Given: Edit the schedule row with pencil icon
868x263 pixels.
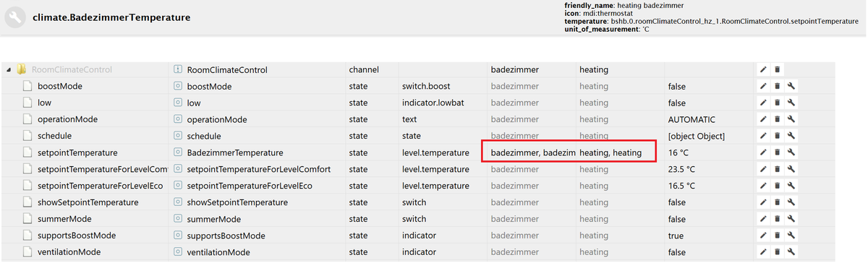Looking at the screenshot, I should pyautogui.click(x=763, y=136).
